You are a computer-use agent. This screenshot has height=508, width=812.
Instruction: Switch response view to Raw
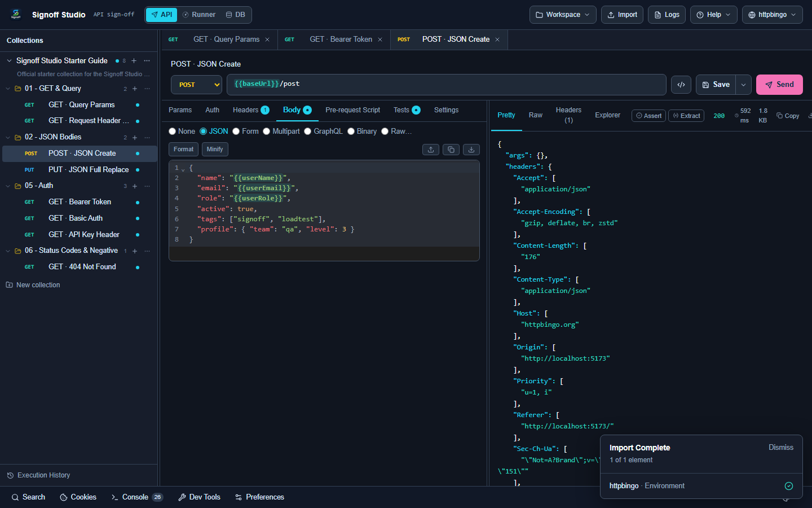tap(536, 115)
